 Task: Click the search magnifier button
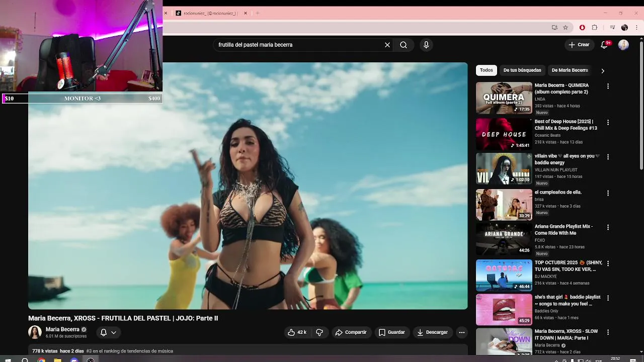pyautogui.click(x=404, y=45)
